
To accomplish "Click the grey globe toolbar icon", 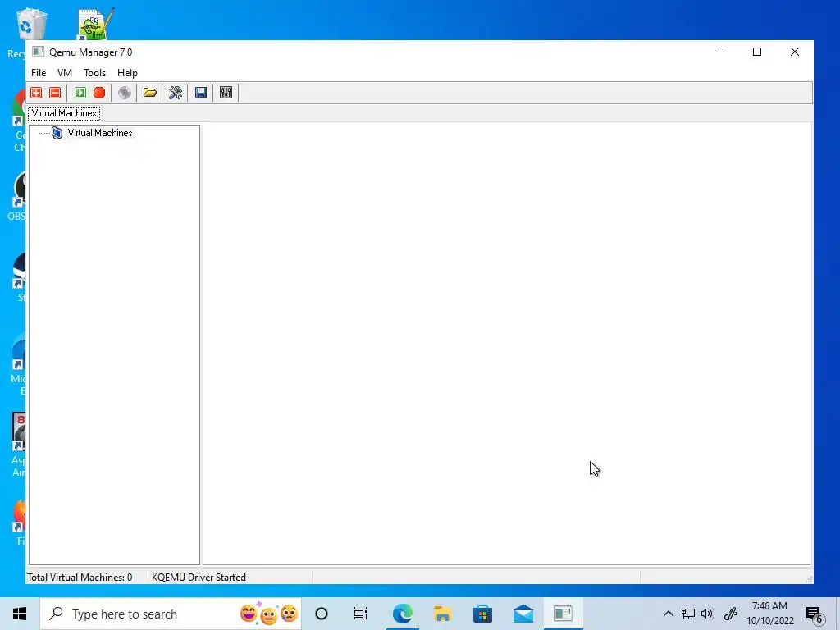I will click(x=125, y=93).
